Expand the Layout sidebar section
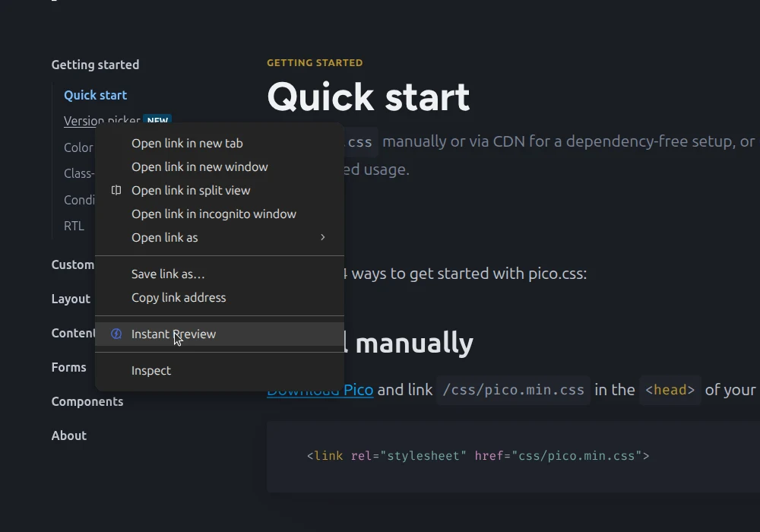760x532 pixels. tap(71, 299)
